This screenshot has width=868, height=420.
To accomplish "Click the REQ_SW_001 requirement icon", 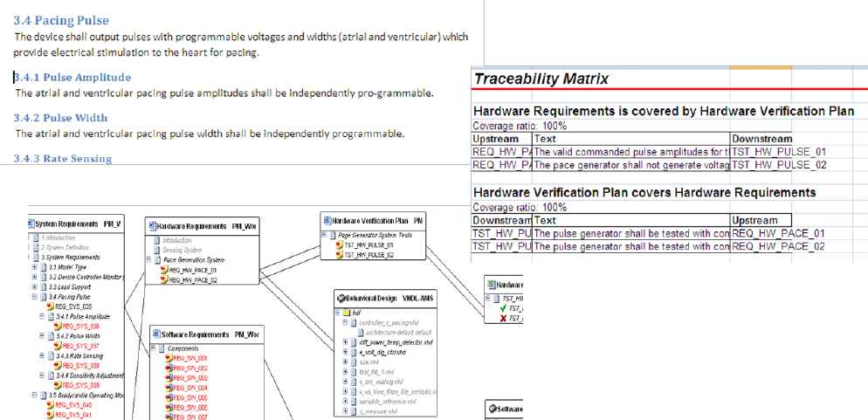I will point(169,358).
